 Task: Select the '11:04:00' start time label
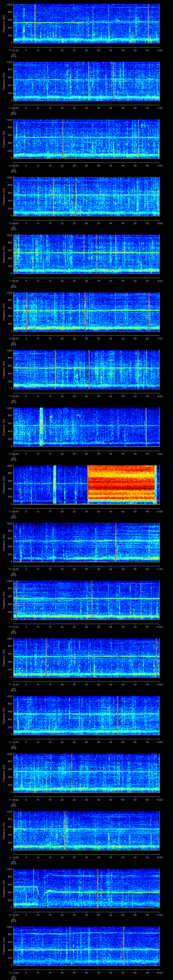13,223
